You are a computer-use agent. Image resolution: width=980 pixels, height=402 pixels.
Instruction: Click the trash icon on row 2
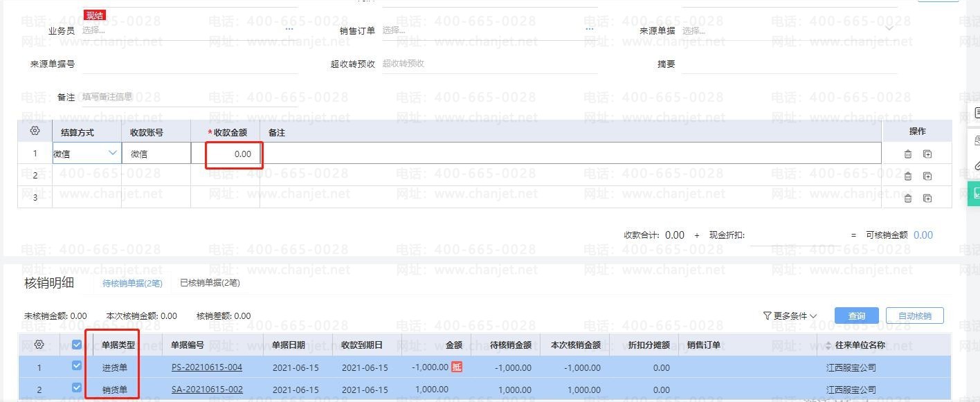(x=907, y=176)
